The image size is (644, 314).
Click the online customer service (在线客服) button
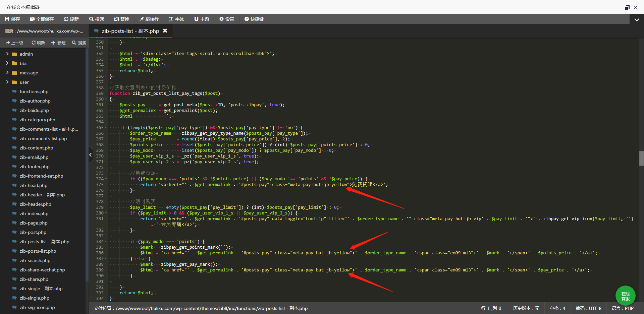coord(625,296)
